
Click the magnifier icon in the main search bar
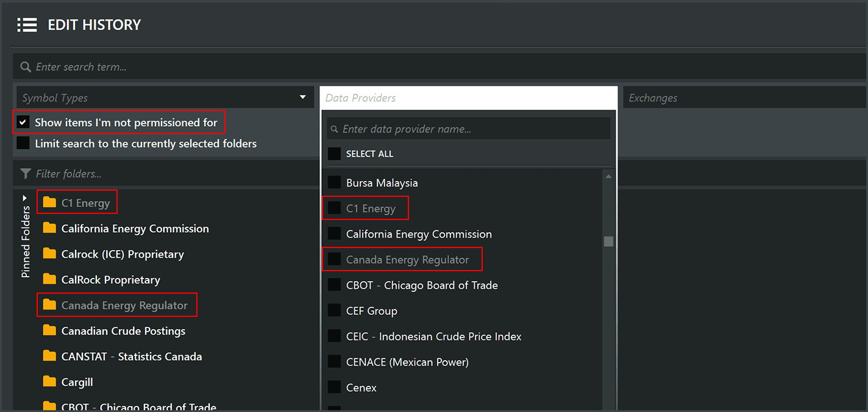click(x=26, y=67)
